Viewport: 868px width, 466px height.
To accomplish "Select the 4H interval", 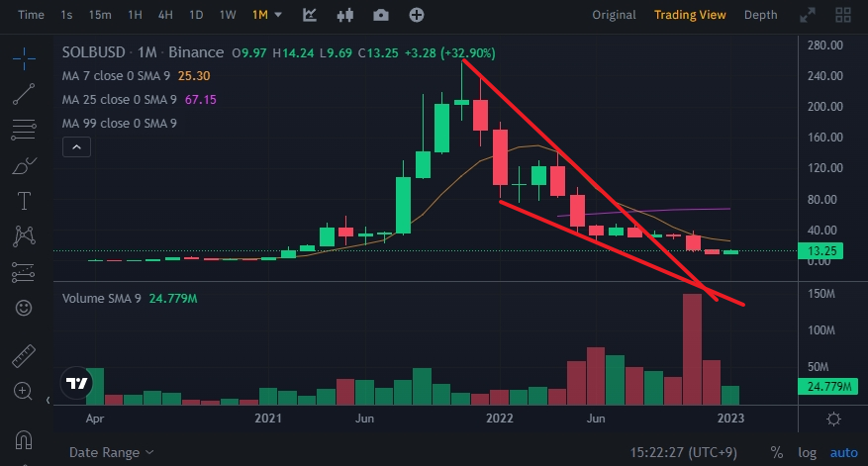I will (x=165, y=15).
